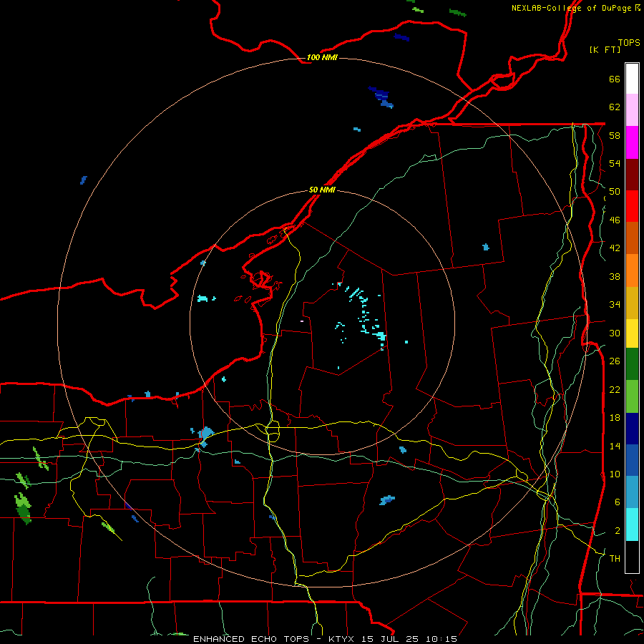Viewport: 644px width, 644px height.
Task: Click the white top color swatch in legend
Action: (x=632, y=79)
